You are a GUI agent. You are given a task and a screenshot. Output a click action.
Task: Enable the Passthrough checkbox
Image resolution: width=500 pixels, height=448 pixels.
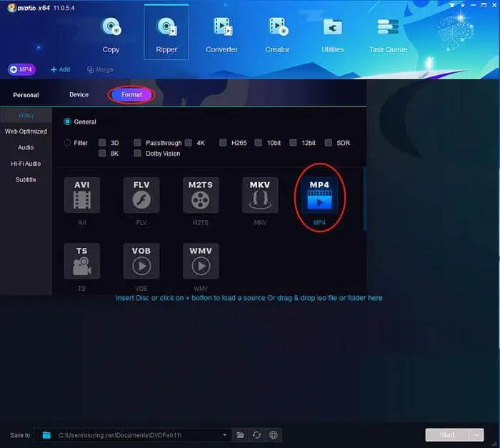(x=137, y=143)
